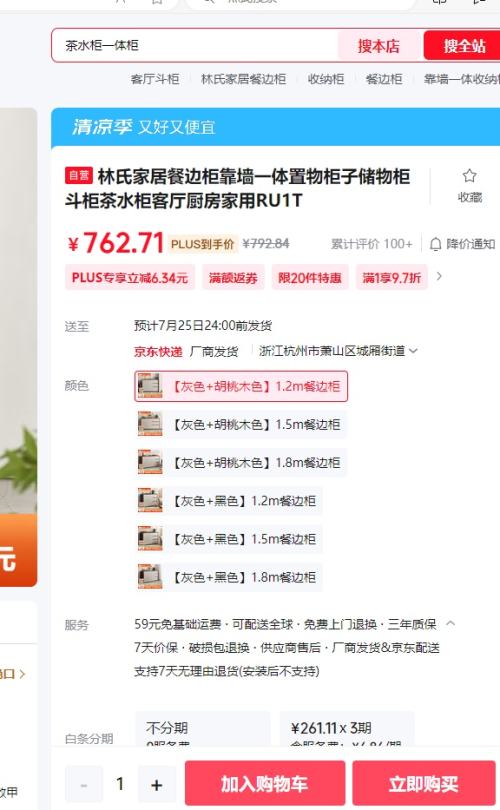Click the search input field
This screenshot has width=500, height=810.
pyautogui.click(x=196, y=45)
